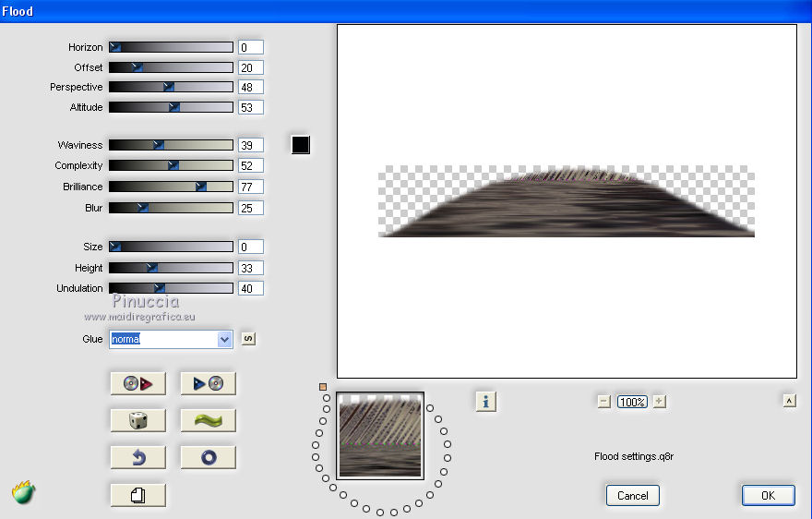
Task: Open the info button below the preview
Action: tap(486, 401)
